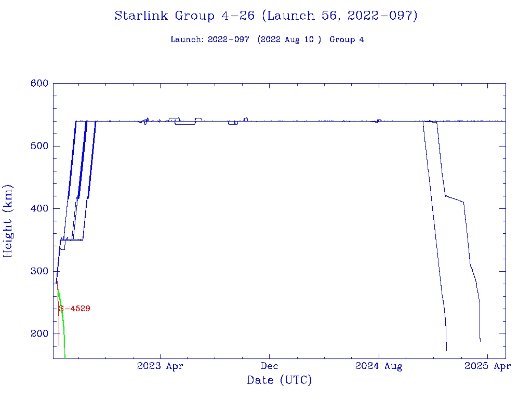Click the chart title "Starlink Group 4-26 (Launch 56, 2022-097)"
Viewport: 532px width, 399px height.
click(x=266, y=16)
